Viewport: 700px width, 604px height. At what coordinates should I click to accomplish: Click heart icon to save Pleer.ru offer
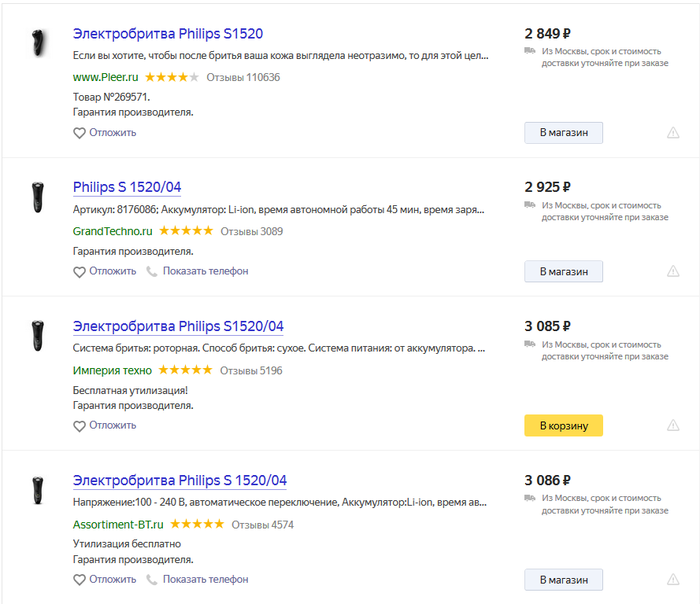pyautogui.click(x=80, y=133)
